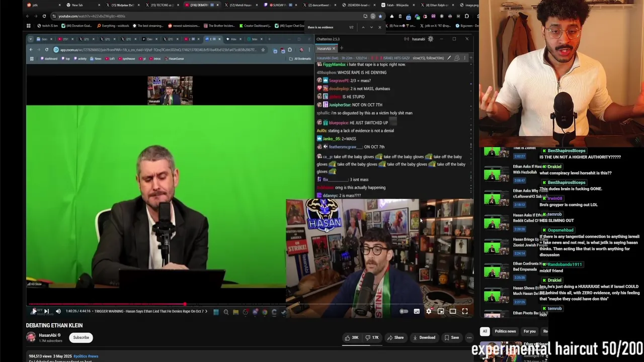Save video to playlist
The image size is (644, 362).
[x=451, y=338]
